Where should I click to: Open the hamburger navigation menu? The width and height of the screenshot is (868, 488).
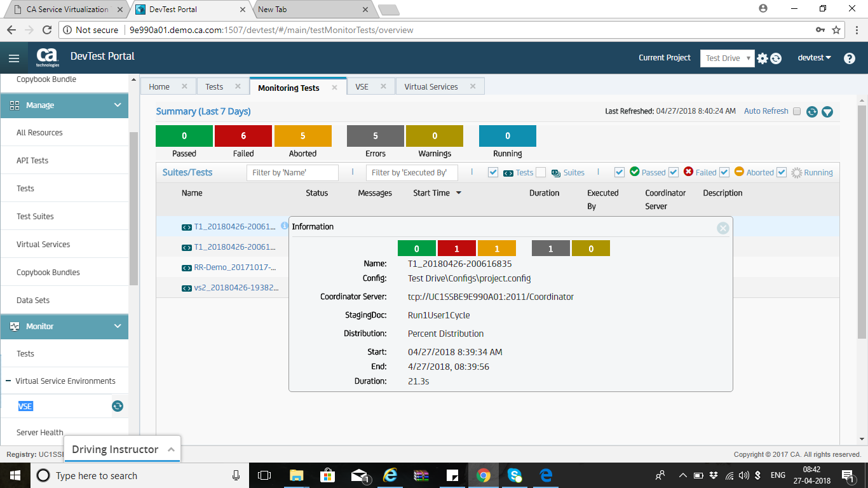14,58
